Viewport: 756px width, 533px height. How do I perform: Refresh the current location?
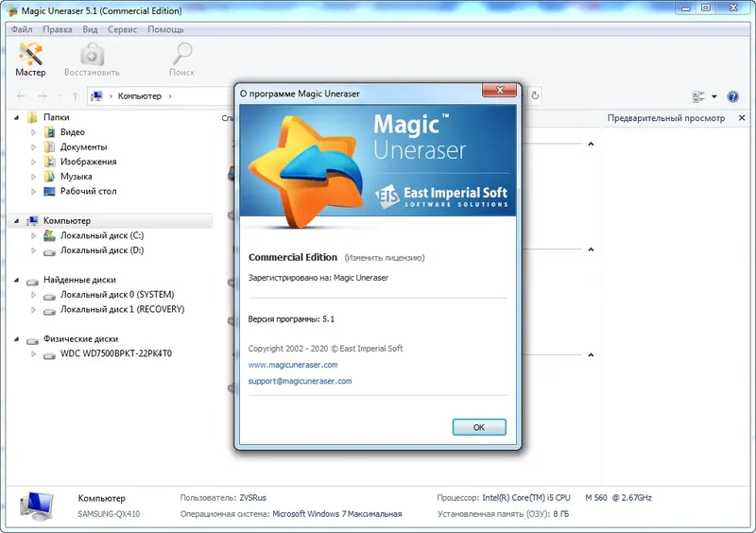click(535, 95)
